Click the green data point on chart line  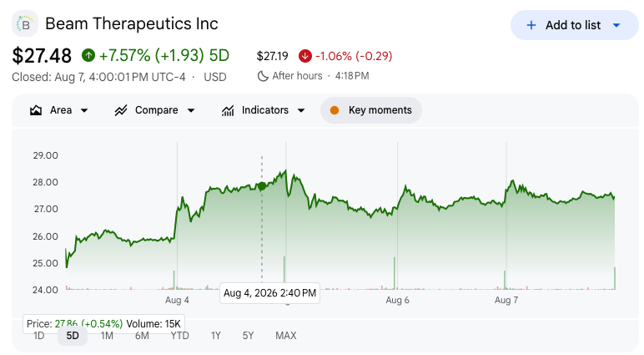click(262, 186)
